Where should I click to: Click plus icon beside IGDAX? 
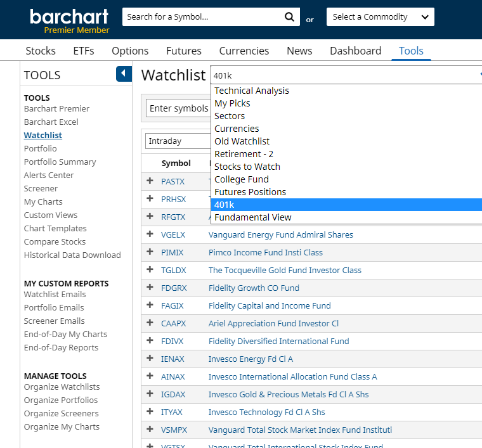[x=150, y=394]
